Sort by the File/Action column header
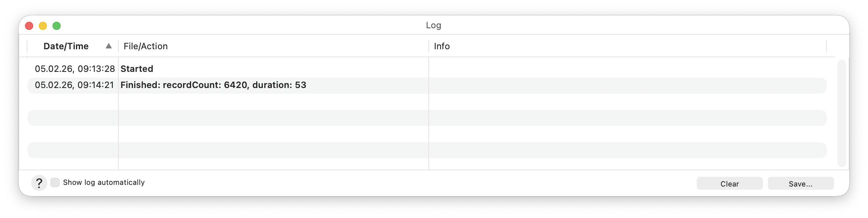868x218 pixels. click(x=145, y=46)
